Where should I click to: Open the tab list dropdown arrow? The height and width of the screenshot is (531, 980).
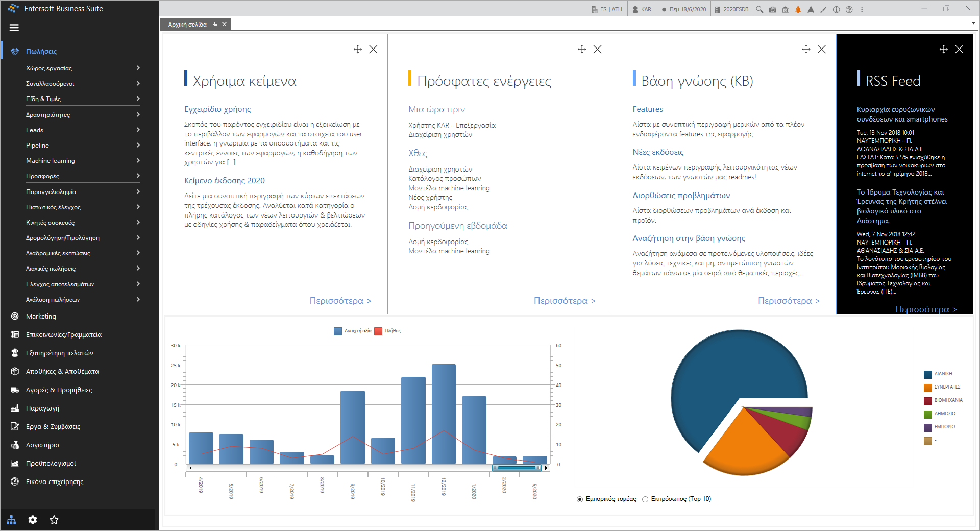coord(973,23)
